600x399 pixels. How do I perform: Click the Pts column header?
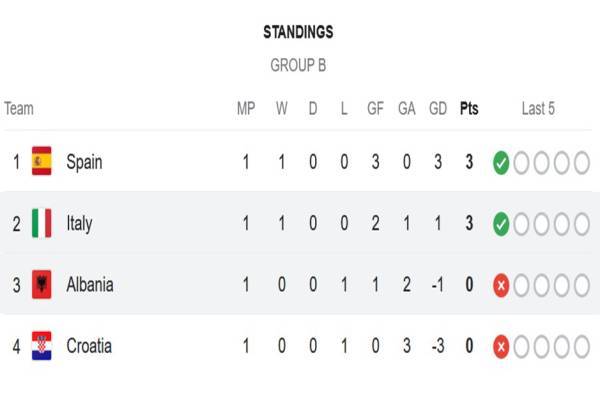pyautogui.click(x=469, y=108)
